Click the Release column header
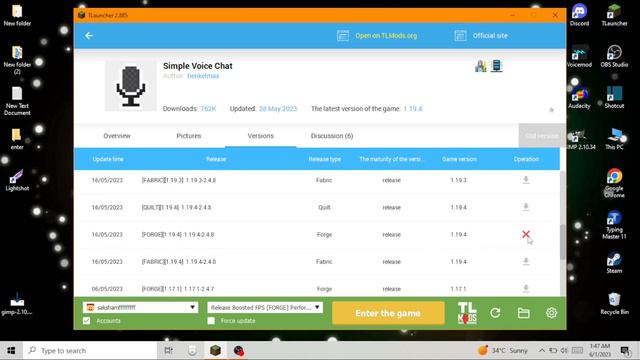The width and height of the screenshot is (640, 360). pyautogui.click(x=216, y=159)
